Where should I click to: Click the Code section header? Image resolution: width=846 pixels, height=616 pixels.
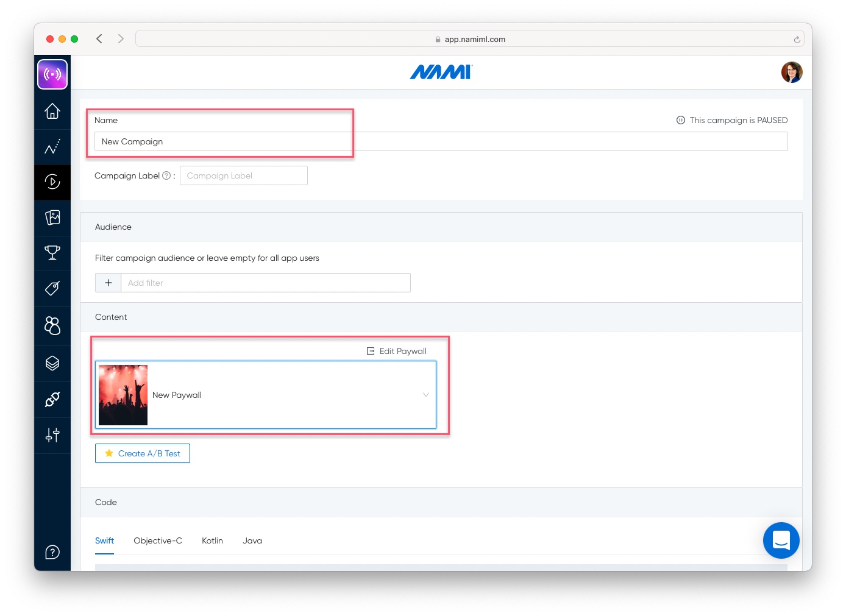(x=441, y=502)
